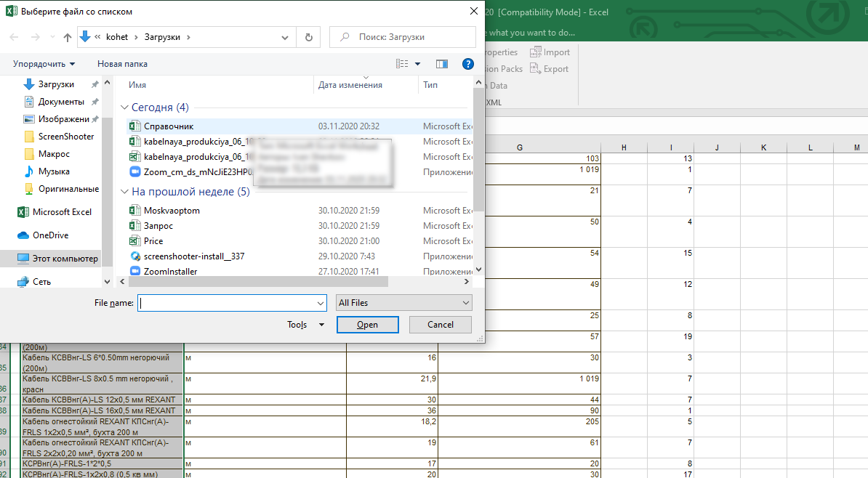868x478 pixels.
Task: Select Microsoft Excel in navigation pane
Action: click(62, 212)
